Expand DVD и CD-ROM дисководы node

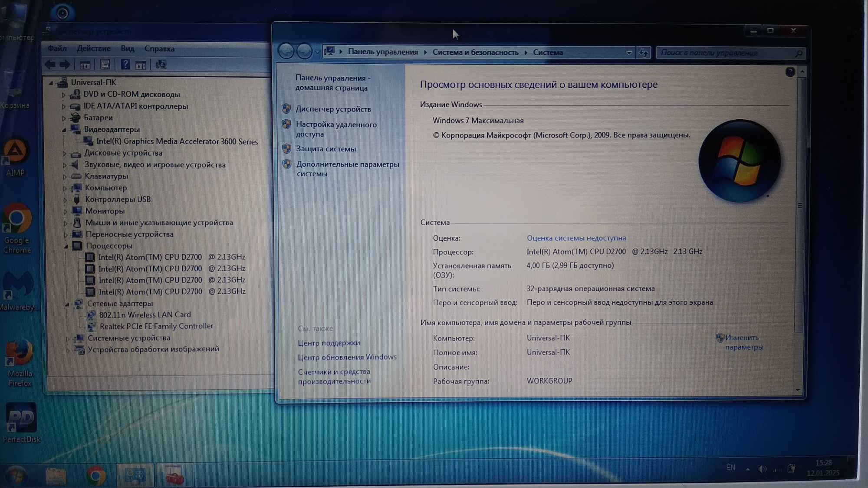(64, 95)
